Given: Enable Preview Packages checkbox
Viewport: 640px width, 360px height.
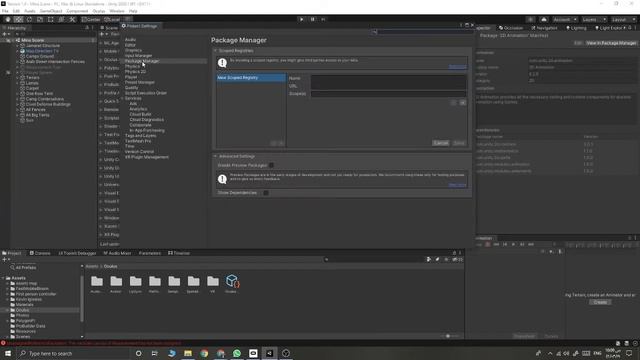Looking at the screenshot, I should click(x=271, y=165).
